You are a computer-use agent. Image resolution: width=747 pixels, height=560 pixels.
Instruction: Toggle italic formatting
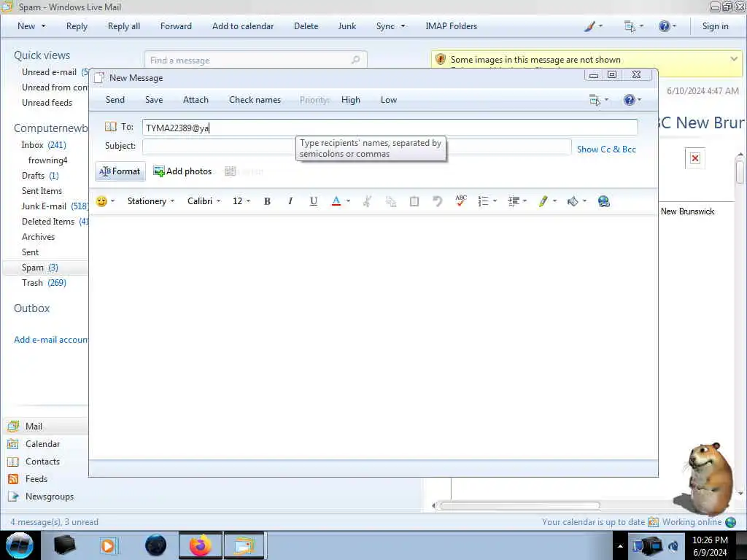click(x=290, y=201)
